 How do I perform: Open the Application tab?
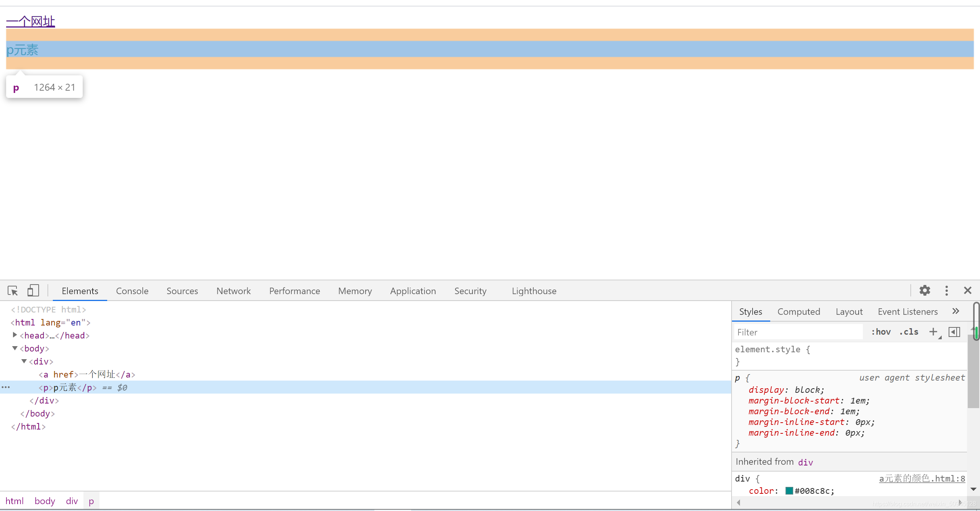pyautogui.click(x=413, y=291)
